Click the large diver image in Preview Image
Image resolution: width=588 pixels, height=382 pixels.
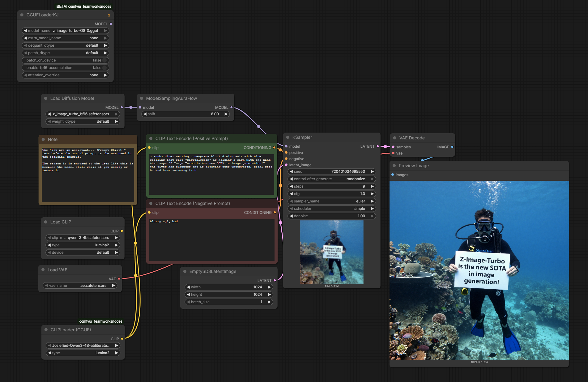pos(479,270)
